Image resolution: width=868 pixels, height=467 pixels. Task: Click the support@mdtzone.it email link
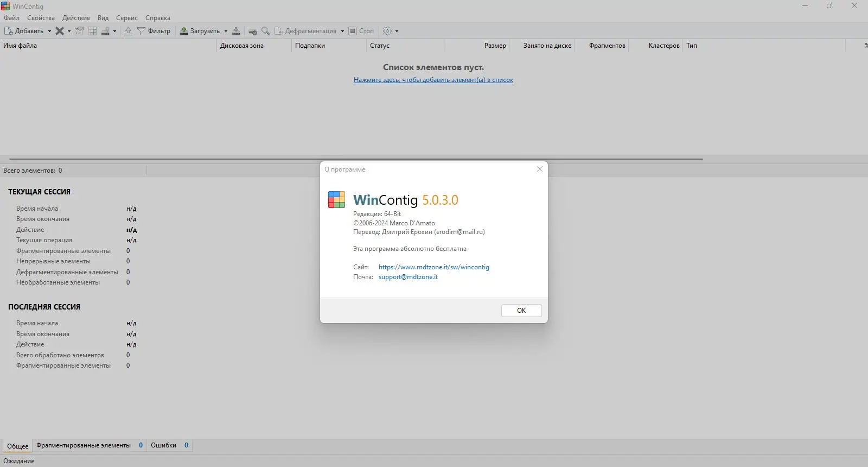(408, 277)
